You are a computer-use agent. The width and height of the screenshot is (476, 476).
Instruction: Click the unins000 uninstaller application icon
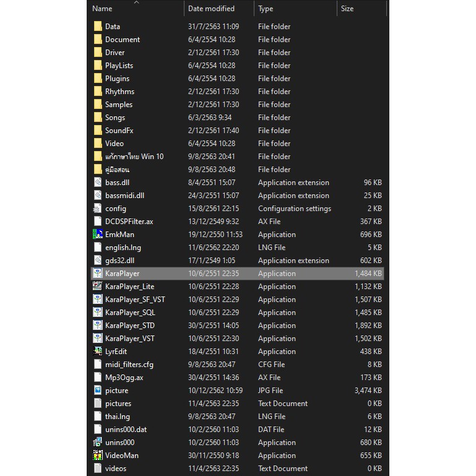pos(98,443)
